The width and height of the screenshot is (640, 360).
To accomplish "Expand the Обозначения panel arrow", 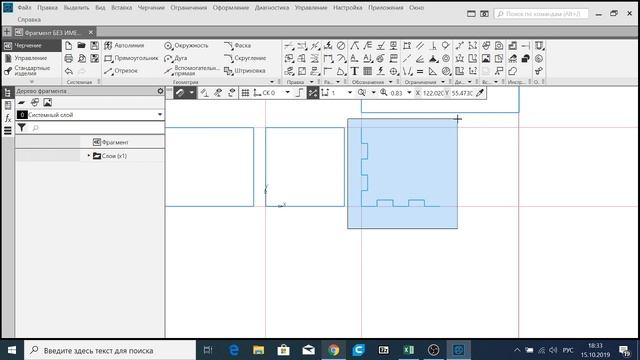I will pyautogui.click(x=390, y=82).
